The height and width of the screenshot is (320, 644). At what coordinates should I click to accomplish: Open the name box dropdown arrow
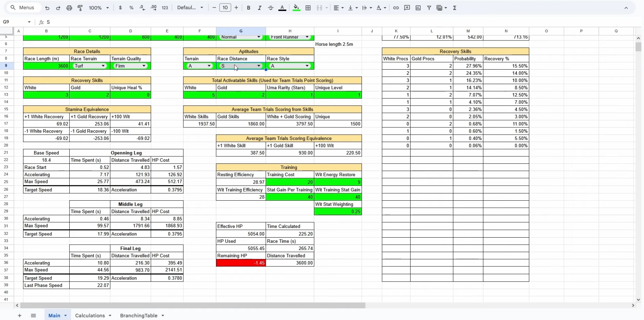point(29,22)
